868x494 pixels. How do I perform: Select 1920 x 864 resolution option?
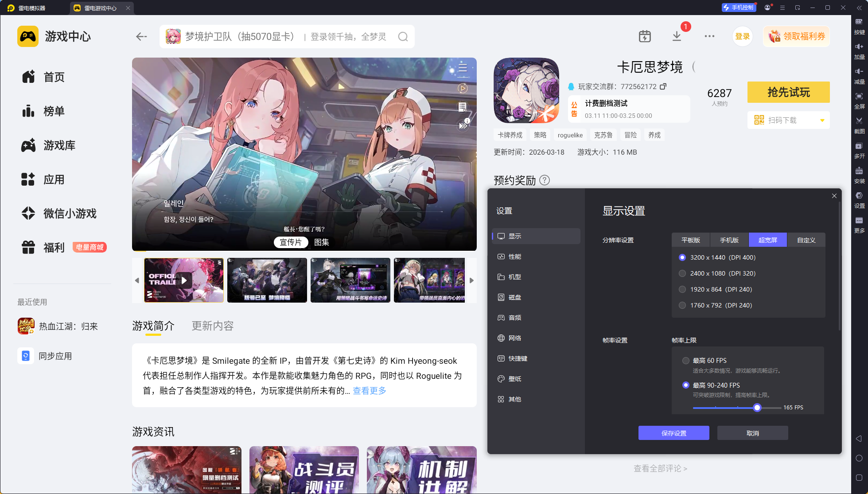pos(682,289)
